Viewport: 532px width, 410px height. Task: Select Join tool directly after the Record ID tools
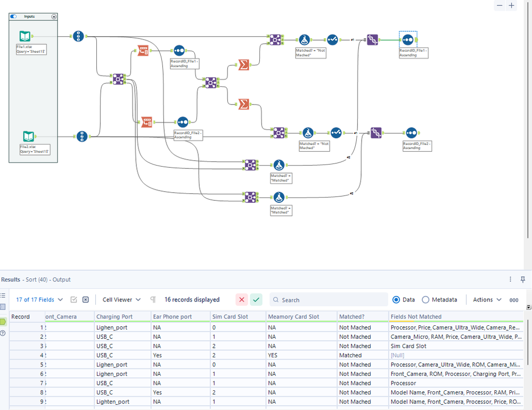[118, 79]
